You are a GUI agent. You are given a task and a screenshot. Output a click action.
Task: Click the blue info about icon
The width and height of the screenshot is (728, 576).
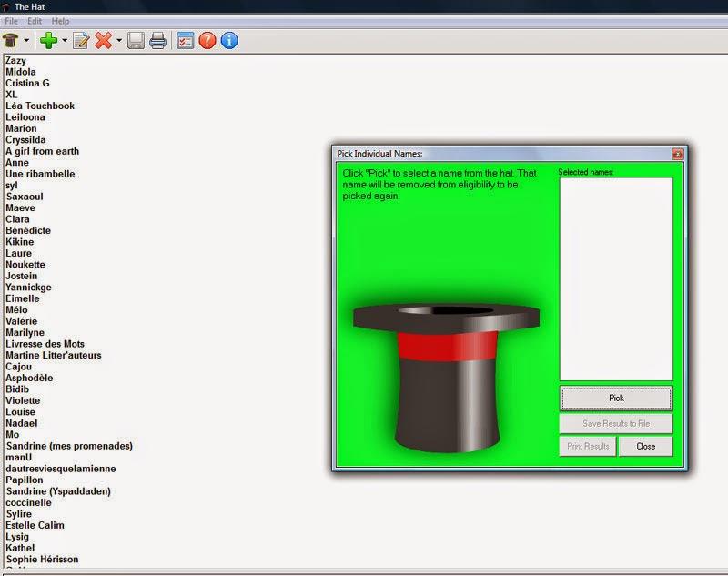[x=229, y=40]
